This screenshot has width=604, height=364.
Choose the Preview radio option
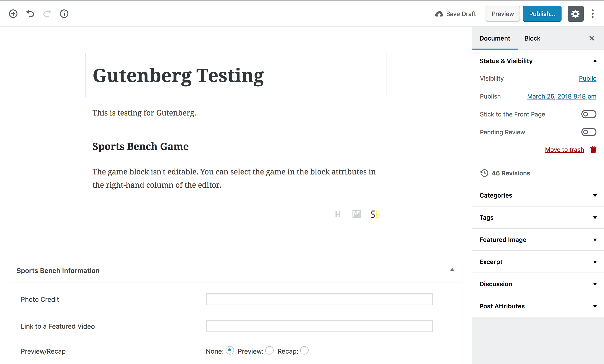click(269, 350)
